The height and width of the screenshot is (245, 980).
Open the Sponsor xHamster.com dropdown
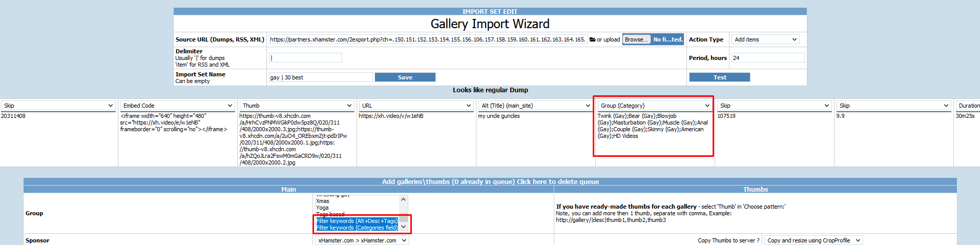point(362,240)
